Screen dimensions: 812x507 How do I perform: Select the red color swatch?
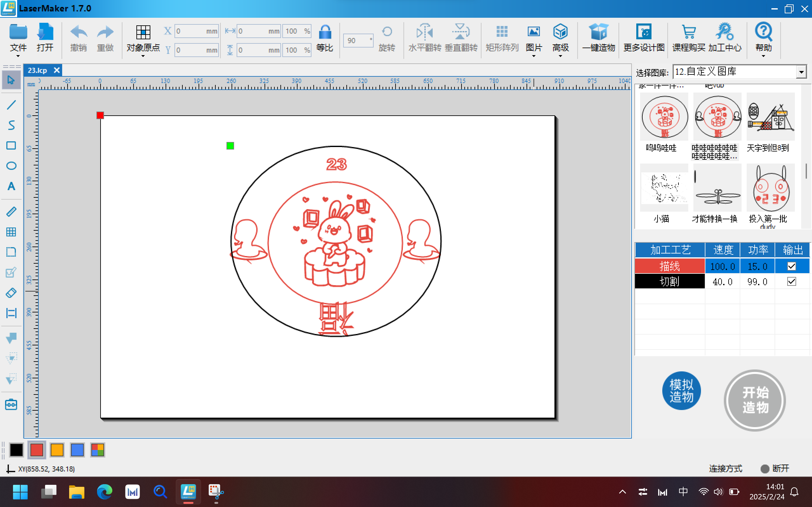[36, 450]
